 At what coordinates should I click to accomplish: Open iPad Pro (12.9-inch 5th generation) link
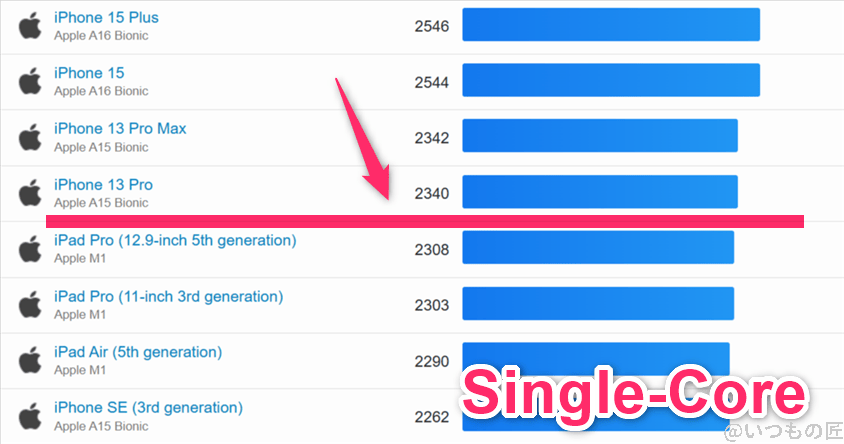[175, 240]
